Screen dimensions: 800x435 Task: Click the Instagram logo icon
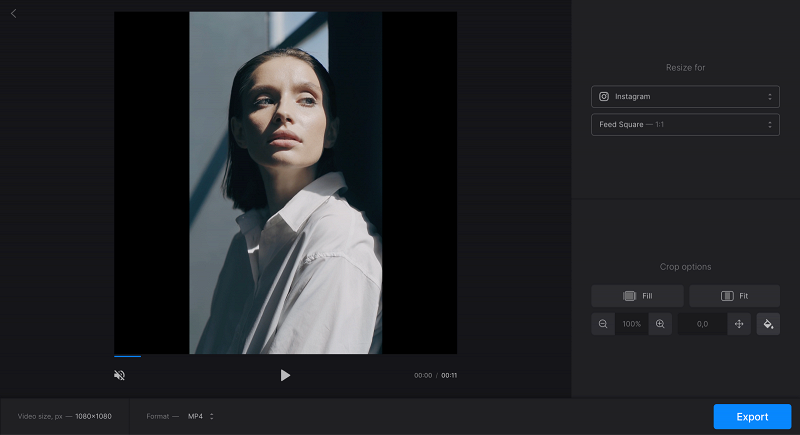coord(604,96)
